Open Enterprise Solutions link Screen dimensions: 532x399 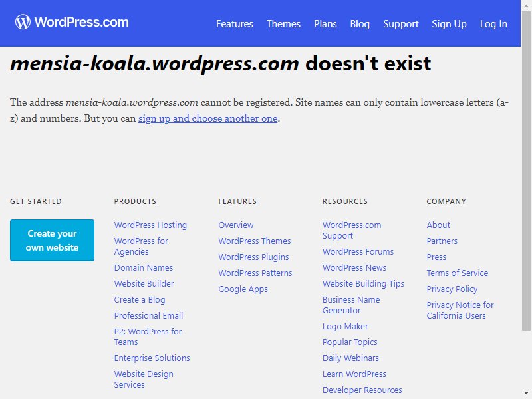[x=152, y=358]
